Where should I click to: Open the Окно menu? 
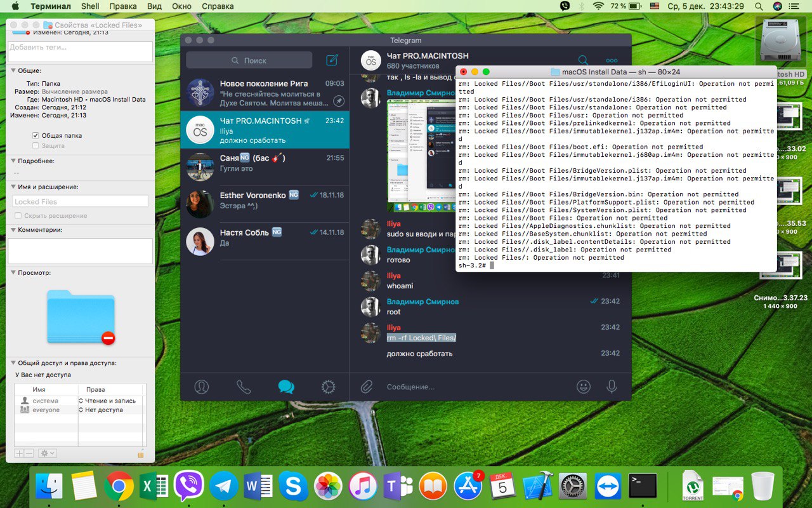pyautogui.click(x=181, y=6)
